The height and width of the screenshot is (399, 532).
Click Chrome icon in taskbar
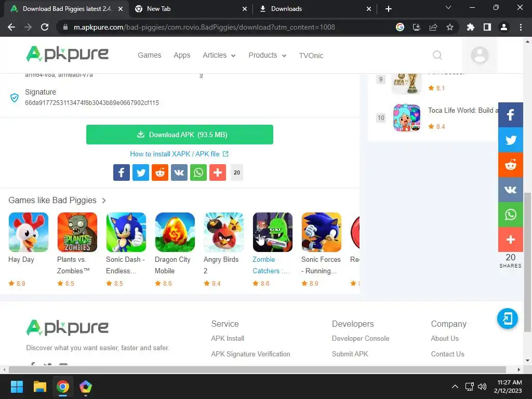point(63,387)
